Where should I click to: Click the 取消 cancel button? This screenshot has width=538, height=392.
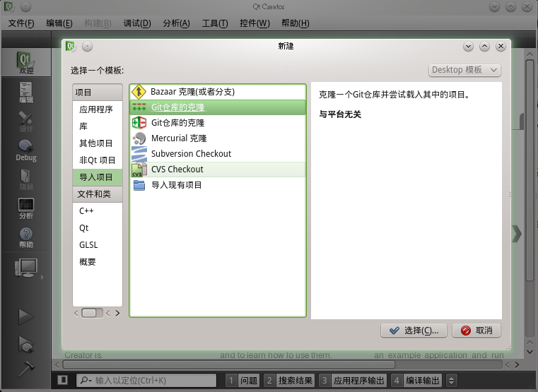[x=476, y=331]
